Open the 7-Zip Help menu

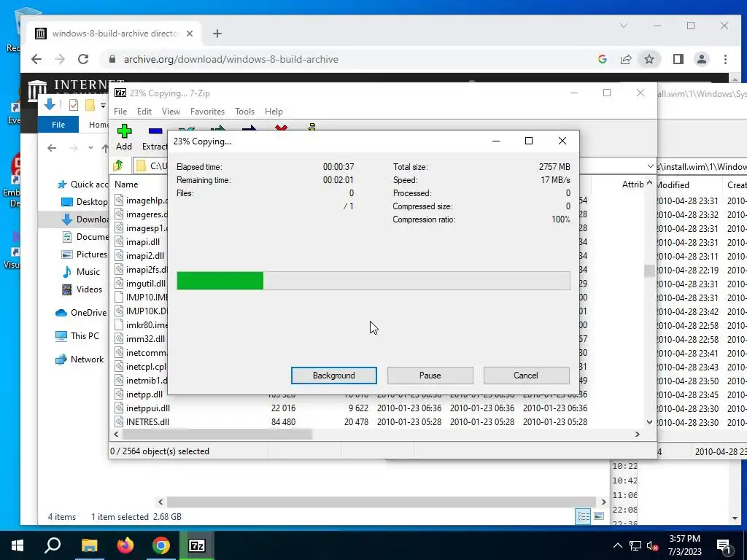click(274, 112)
